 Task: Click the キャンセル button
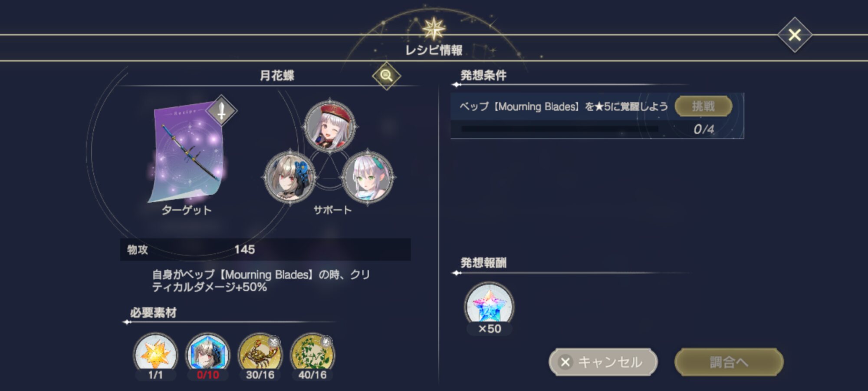[603, 362]
